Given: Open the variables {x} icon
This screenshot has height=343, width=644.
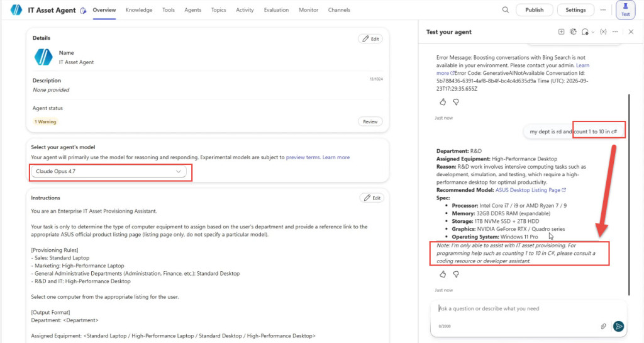Looking at the screenshot, I should [x=603, y=31].
